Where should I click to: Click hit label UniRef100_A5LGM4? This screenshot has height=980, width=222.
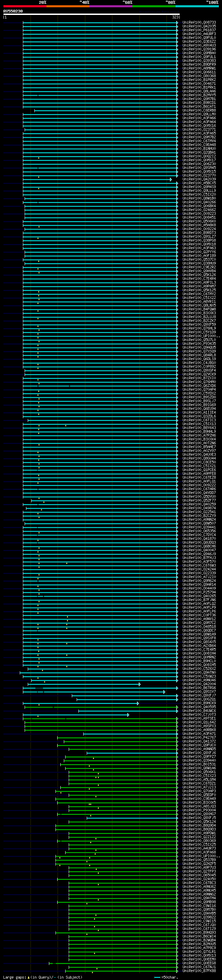tap(199, 779)
